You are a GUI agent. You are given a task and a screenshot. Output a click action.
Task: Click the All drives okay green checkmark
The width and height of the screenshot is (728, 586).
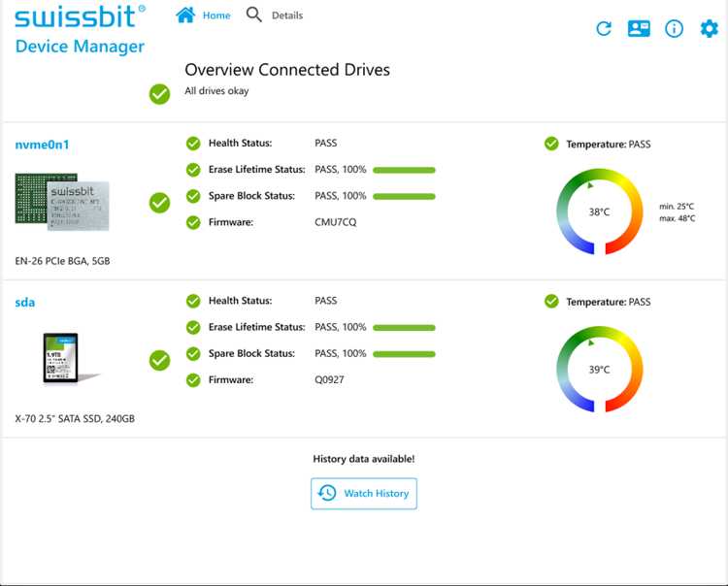[x=159, y=94]
